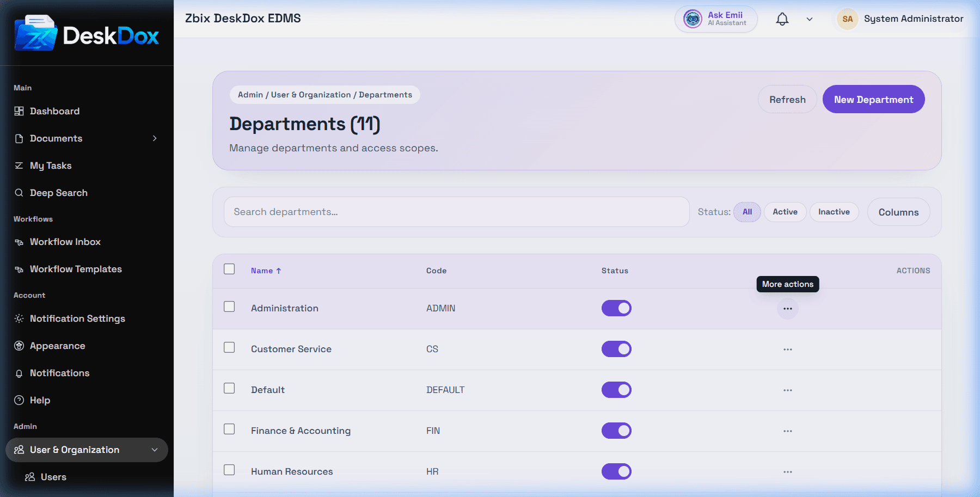Open more actions for Customer Service row

(x=788, y=349)
